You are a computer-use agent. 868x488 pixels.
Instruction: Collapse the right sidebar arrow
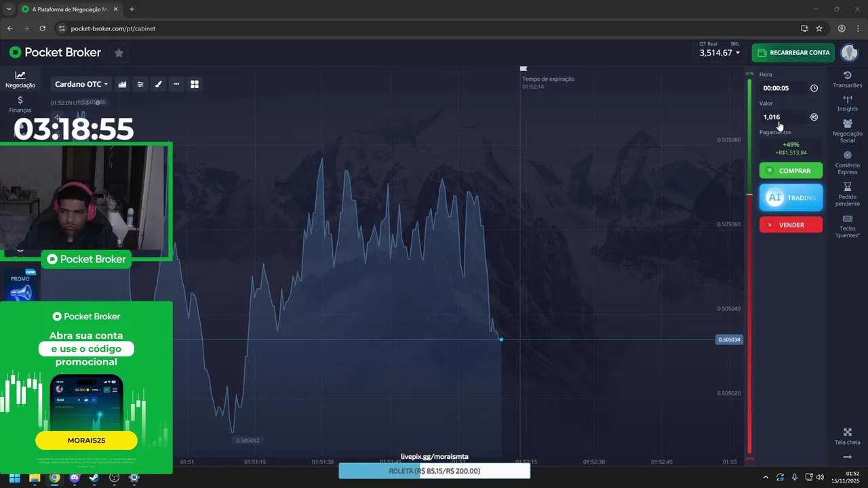(848, 457)
